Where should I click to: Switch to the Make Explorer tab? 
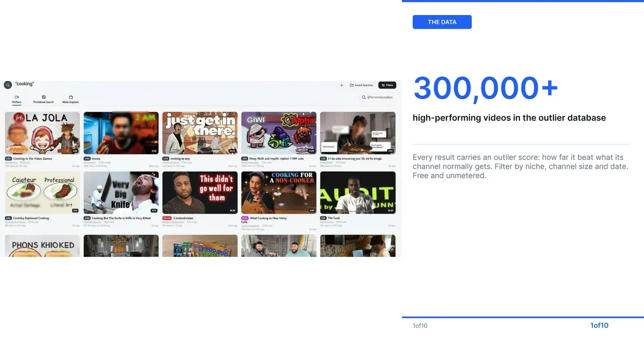(x=70, y=99)
